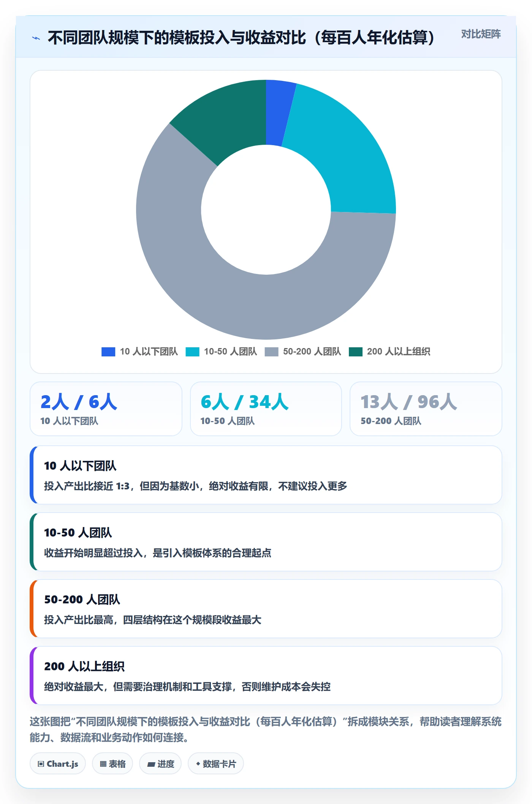
Task: Click the 表格 tag
Action: point(112,763)
